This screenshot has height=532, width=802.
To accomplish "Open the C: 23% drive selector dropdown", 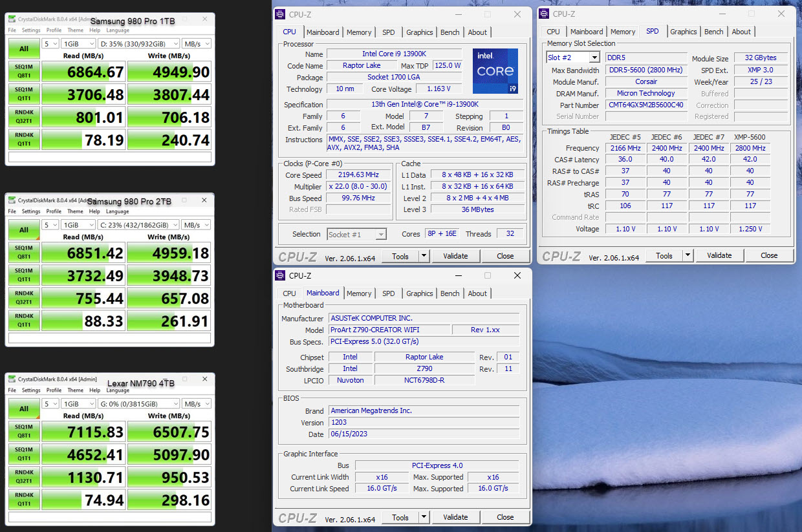I will (138, 225).
